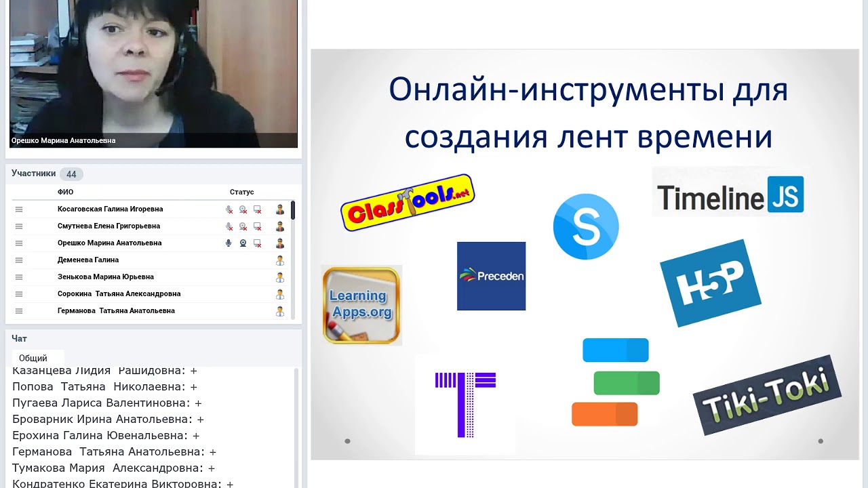Click the purple T timeline logo

click(x=465, y=404)
